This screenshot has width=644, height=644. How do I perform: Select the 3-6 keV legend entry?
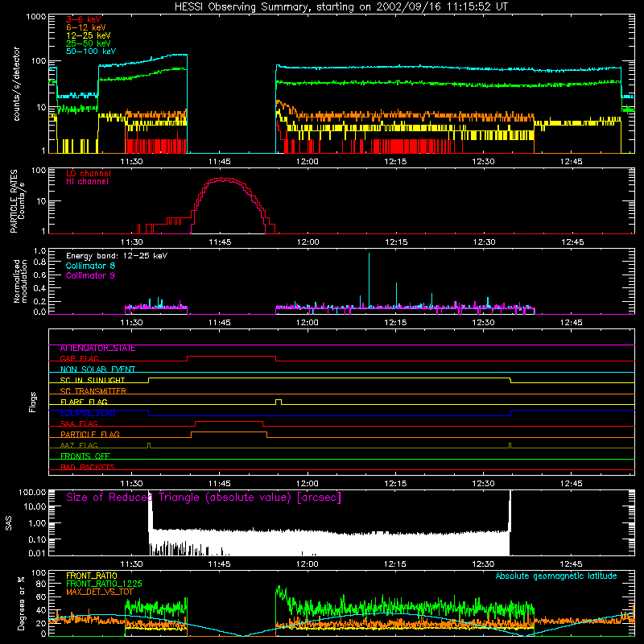pos(84,19)
